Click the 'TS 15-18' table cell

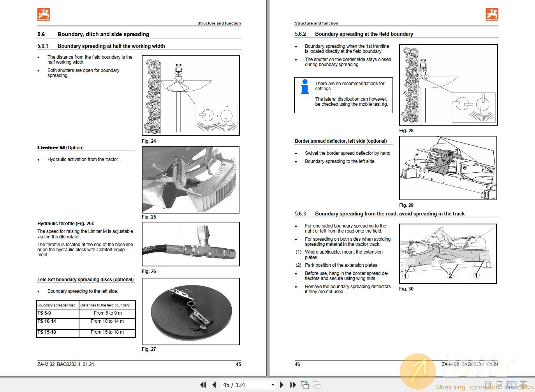(58, 333)
